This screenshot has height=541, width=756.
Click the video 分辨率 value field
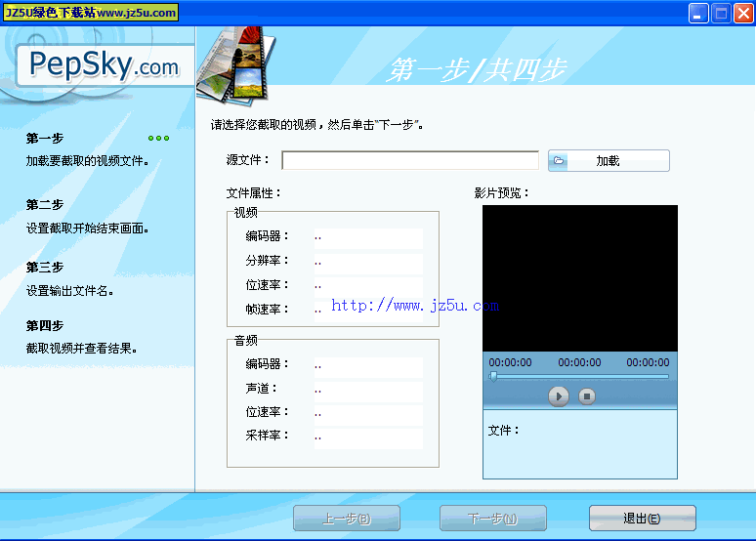tap(368, 263)
